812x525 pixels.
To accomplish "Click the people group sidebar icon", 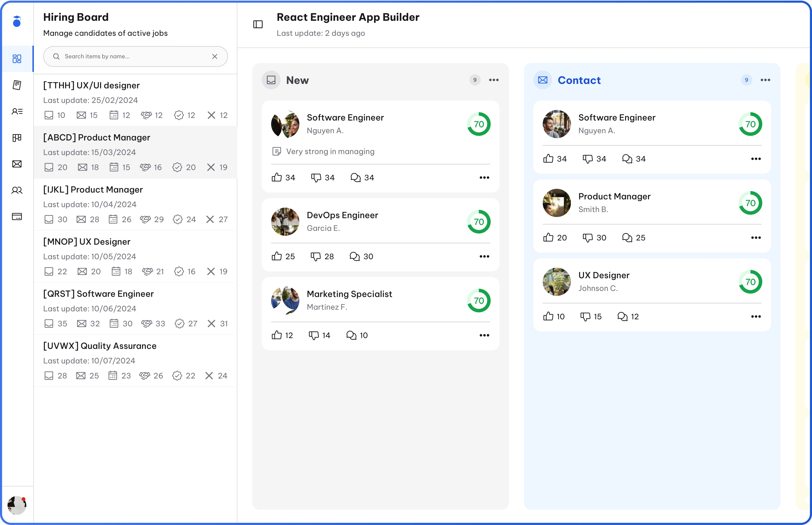I will [x=17, y=190].
